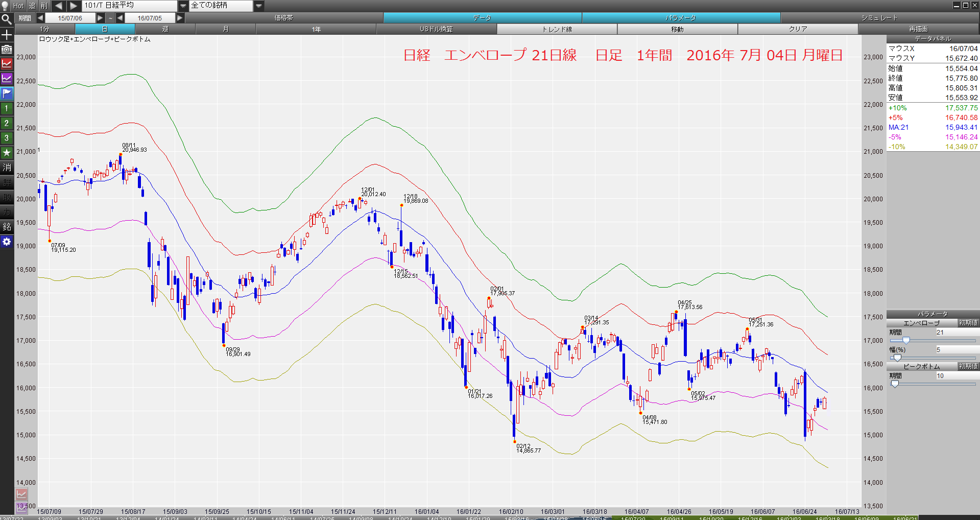Switch to green preset 3
Image resolution: width=980 pixels, height=520 pixels.
tap(7, 138)
